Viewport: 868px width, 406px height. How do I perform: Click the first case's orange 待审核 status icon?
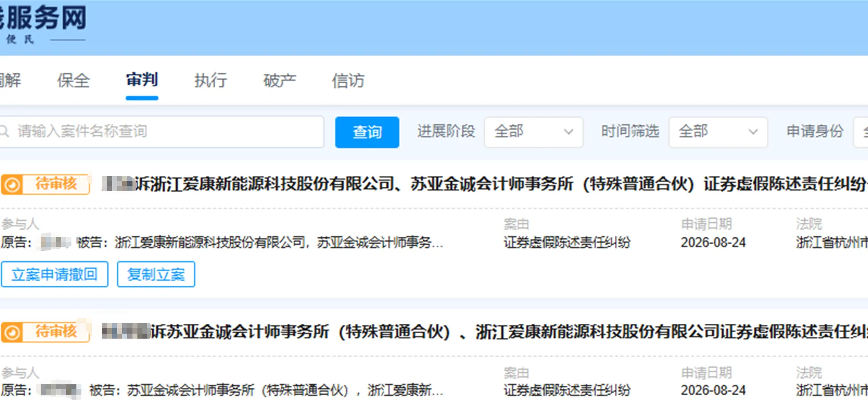12,184
